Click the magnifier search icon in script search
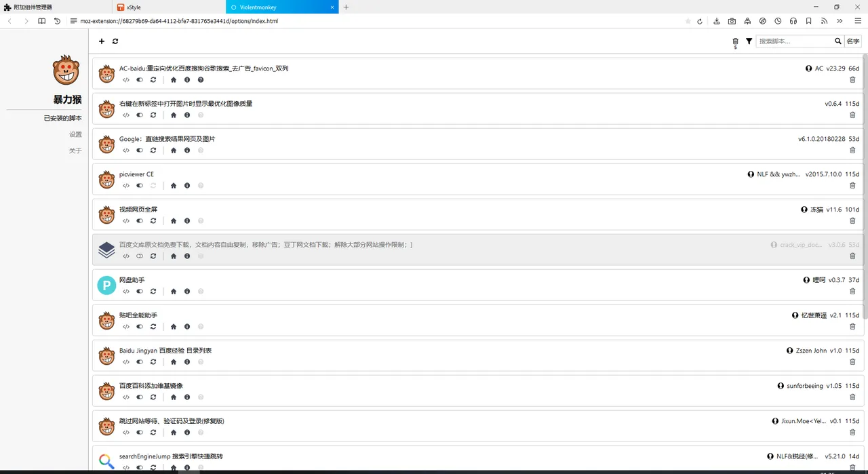This screenshot has width=868, height=474. point(838,41)
